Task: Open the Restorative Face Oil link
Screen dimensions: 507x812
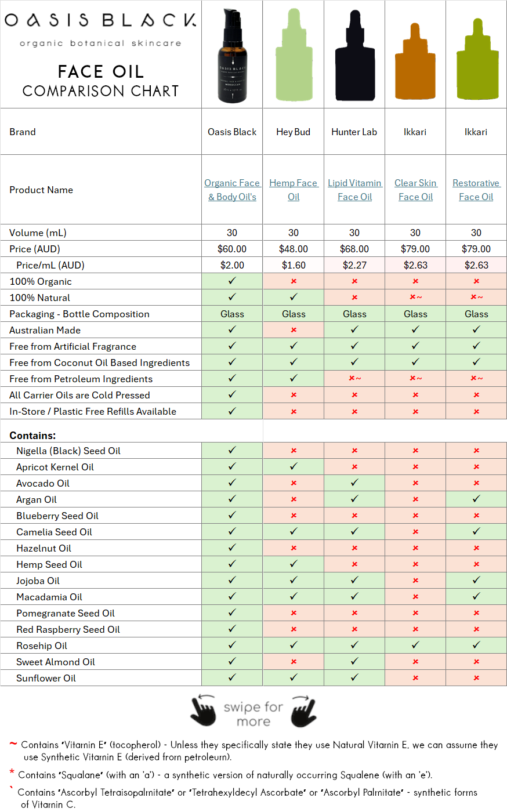Action: tap(476, 190)
